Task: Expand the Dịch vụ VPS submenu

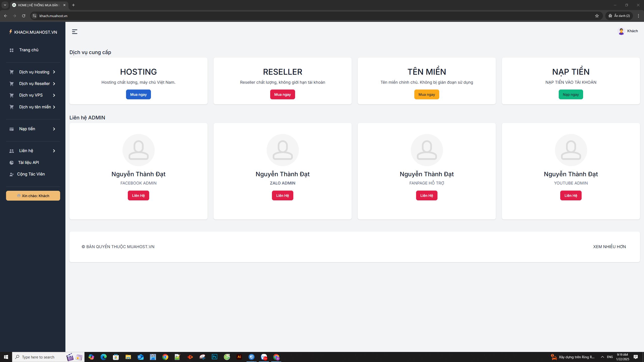Action: point(31,95)
